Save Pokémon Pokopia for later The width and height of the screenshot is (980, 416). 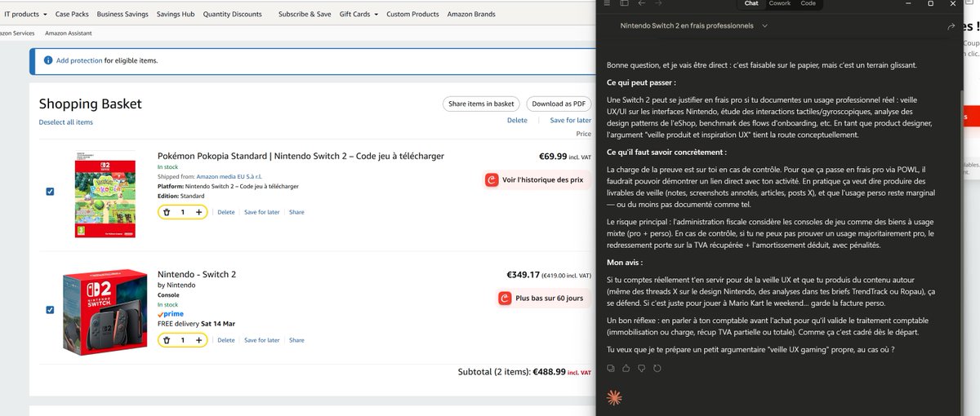pyautogui.click(x=262, y=212)
